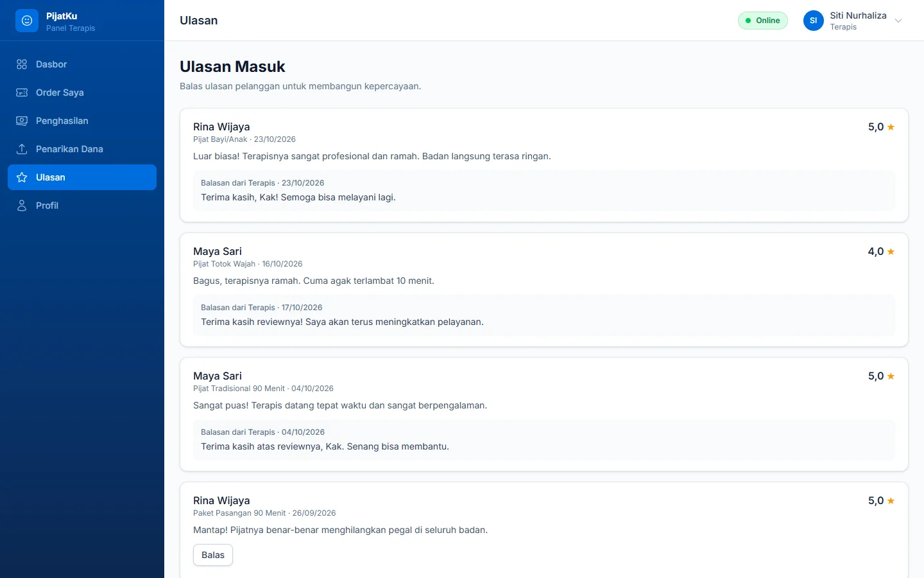Navigate to Penarikan Dana
This screenshot has height=578, width=924.
tap(82, 149)
